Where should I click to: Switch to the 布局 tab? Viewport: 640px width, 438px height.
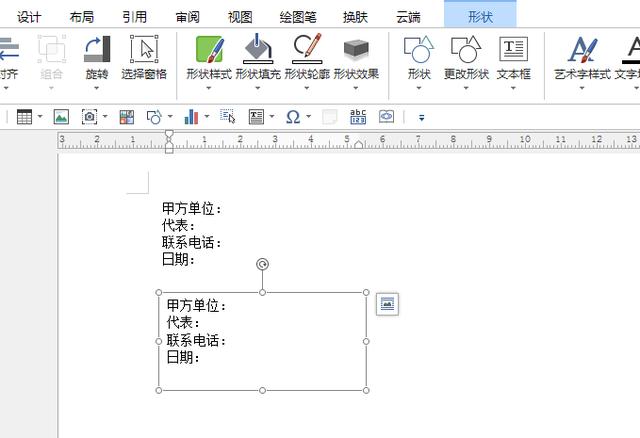coord(82,17)
